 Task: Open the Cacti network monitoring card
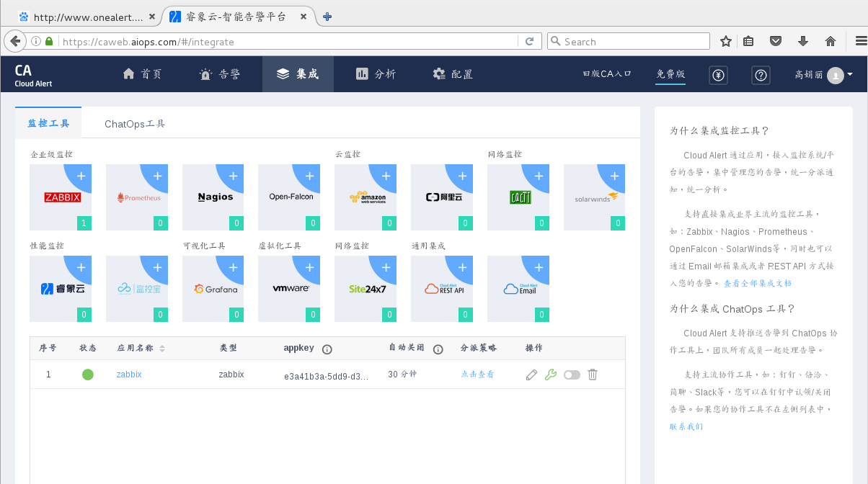518,197
